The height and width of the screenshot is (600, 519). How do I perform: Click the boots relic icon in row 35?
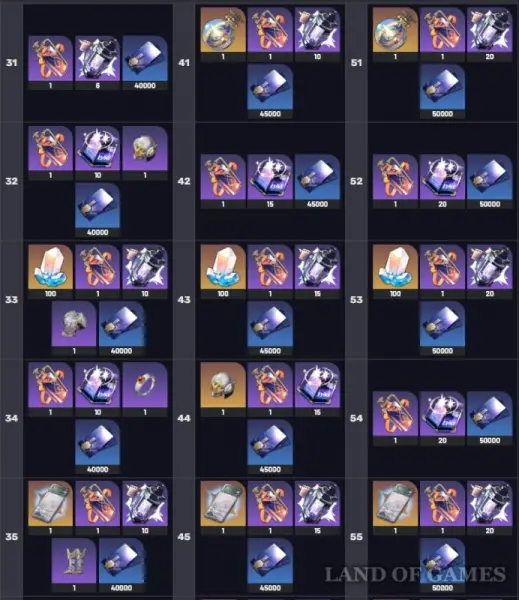[74, 561]
